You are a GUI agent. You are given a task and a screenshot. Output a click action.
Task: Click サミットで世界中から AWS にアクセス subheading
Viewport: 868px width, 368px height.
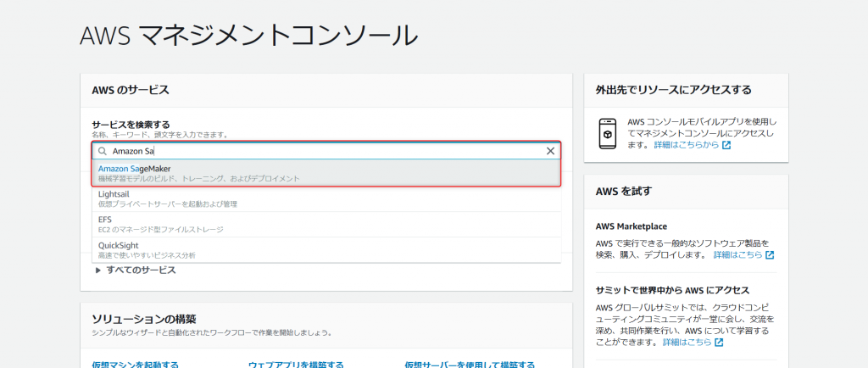pyautogui.click(x=672, y=291)
